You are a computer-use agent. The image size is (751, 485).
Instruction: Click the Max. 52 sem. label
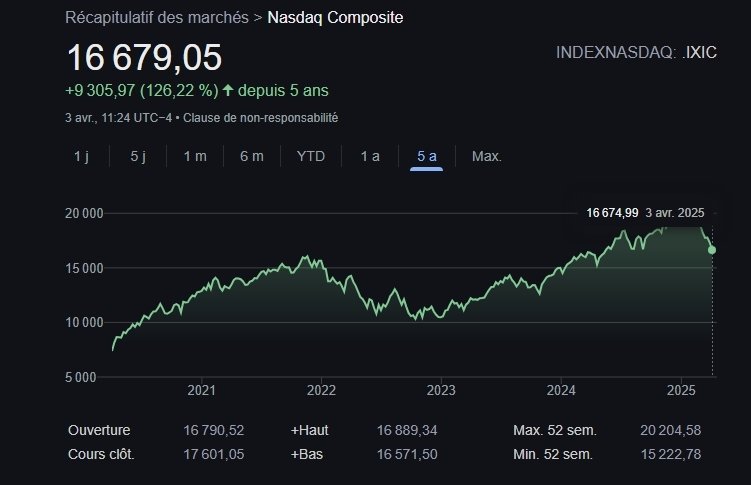click(555, 430)
